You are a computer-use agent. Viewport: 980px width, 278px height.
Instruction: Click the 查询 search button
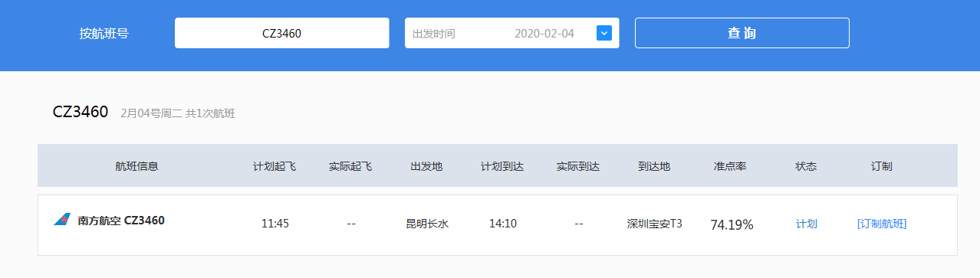(x=742, y=33)
